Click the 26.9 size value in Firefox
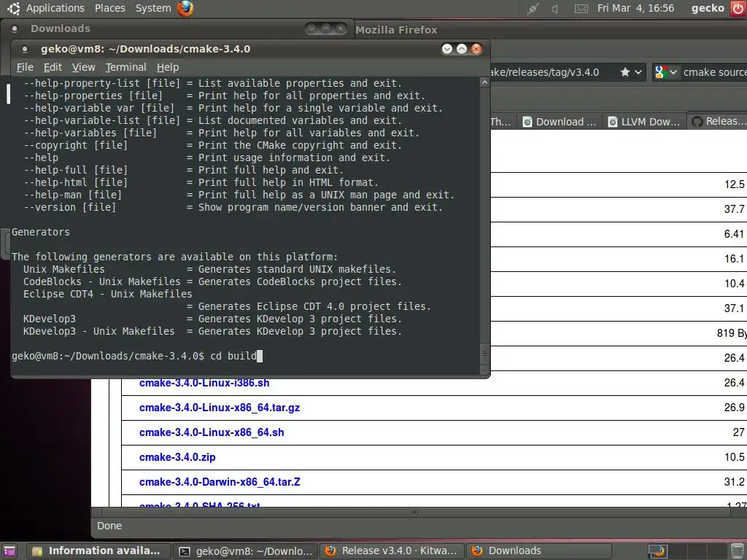The height and width of the screenshot is (560, 747). pos(734,408)
